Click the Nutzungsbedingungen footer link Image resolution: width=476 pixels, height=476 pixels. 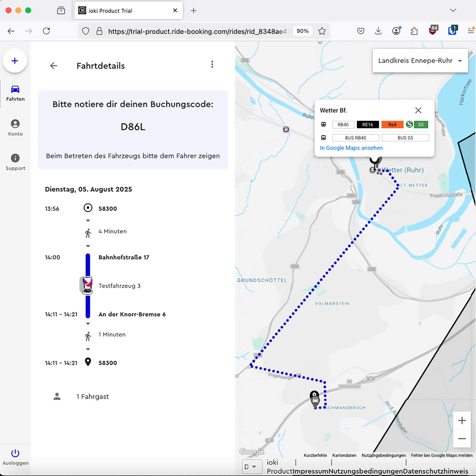(366, 471)
